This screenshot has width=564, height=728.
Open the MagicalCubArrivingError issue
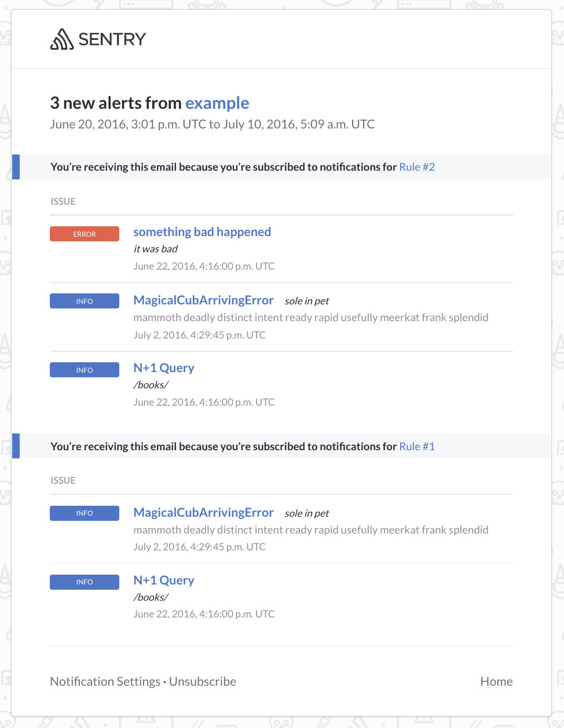203,300
